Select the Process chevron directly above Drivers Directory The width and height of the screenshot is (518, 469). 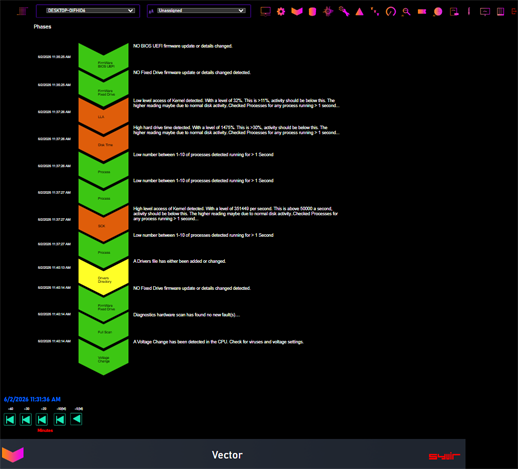pyautogui.click(x=103, y=251)
